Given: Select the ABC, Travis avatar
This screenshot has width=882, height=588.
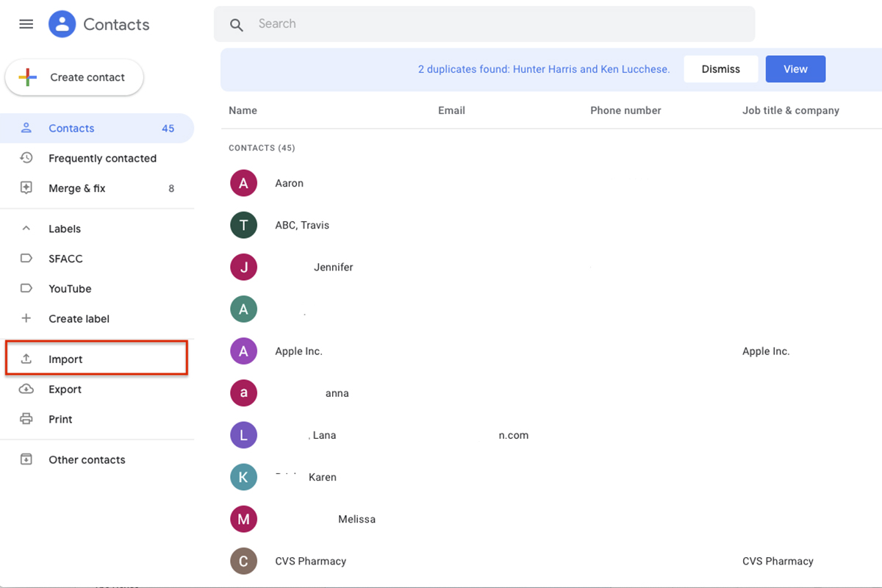Looking at the screenshot, I should 243,225.
